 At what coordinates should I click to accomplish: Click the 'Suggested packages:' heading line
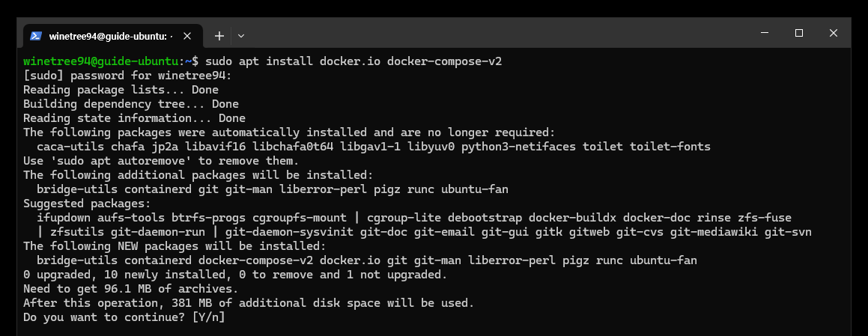87,204
